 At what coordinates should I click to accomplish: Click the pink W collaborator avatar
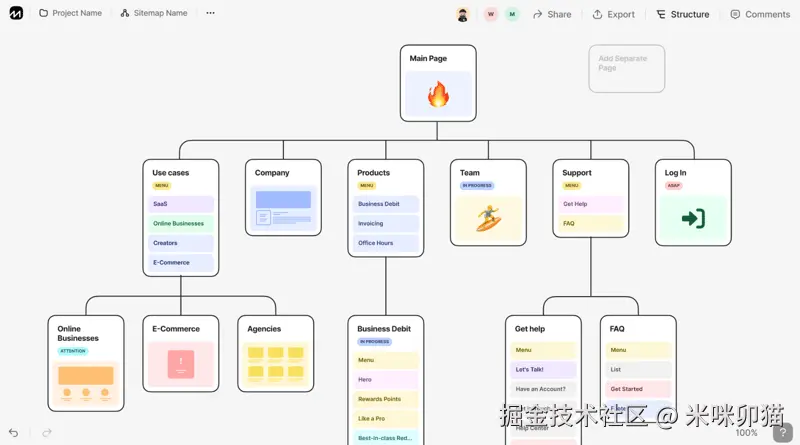(x=491, y=14)
